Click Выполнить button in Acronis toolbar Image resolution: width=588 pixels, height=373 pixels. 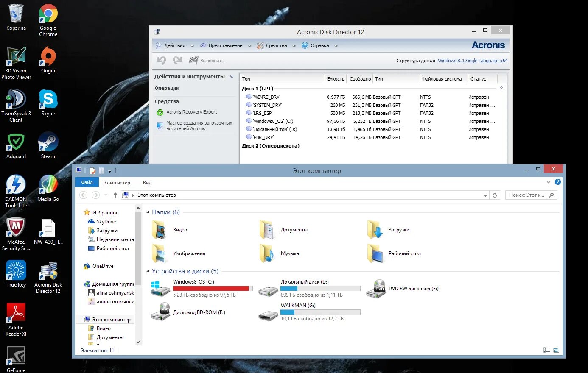212,61
